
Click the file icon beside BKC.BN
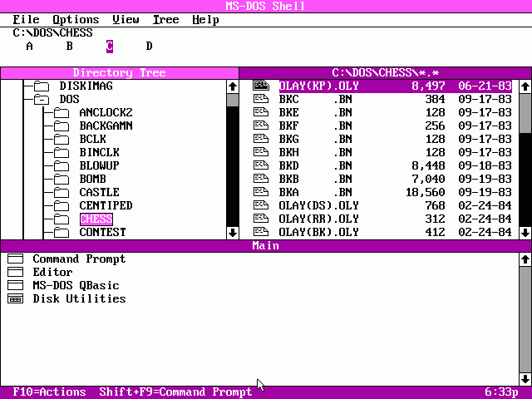coord(260,100)
